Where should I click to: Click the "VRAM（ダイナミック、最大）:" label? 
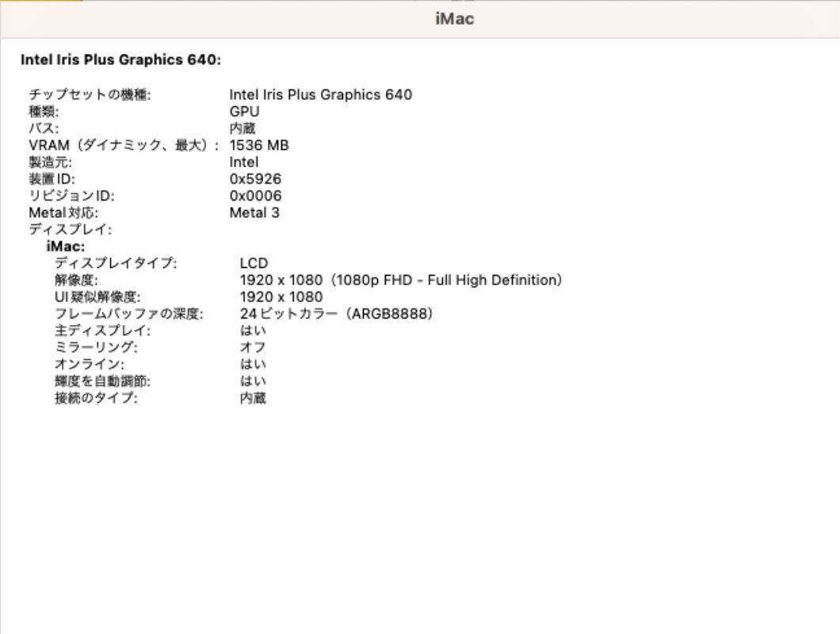pos(124,145)
